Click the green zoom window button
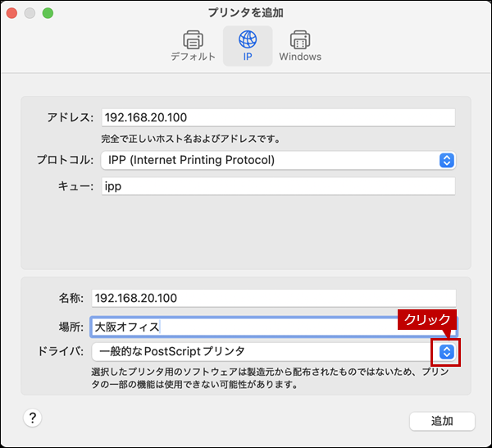Screen dimensions: 492x448 point(47,14)
